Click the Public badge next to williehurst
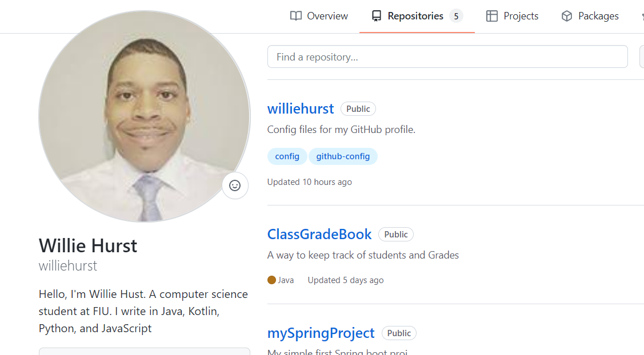This screenshot has height=355, width=644. coord(358,109)
